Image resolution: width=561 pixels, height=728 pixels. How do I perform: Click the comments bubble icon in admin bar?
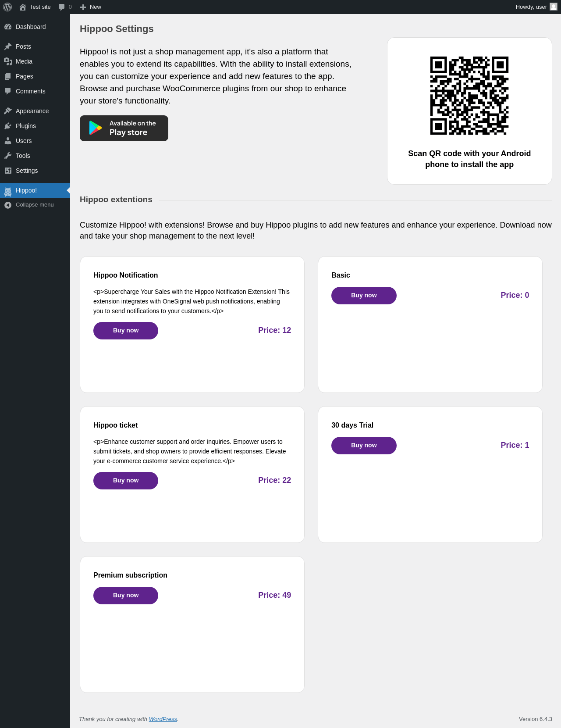tap(62, 7)
